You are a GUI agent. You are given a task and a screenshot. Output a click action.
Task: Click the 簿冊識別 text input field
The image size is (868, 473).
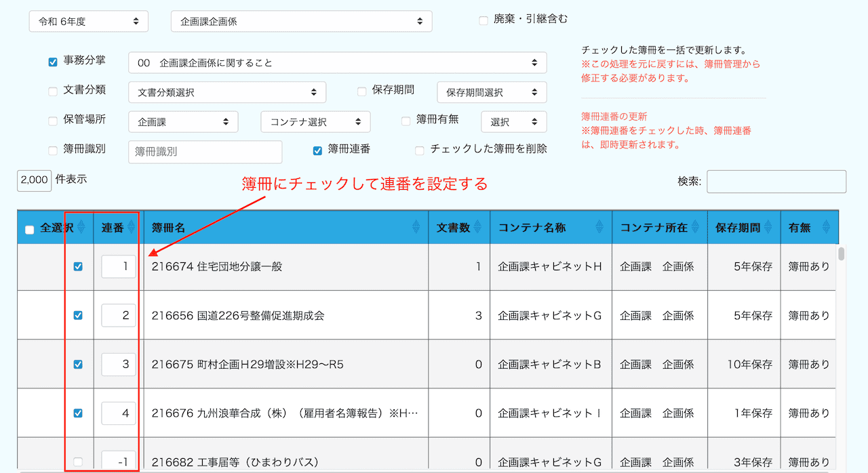[205, 152]
